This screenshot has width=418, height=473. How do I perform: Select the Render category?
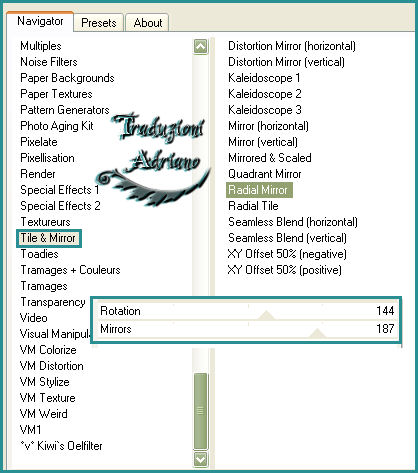38,174
